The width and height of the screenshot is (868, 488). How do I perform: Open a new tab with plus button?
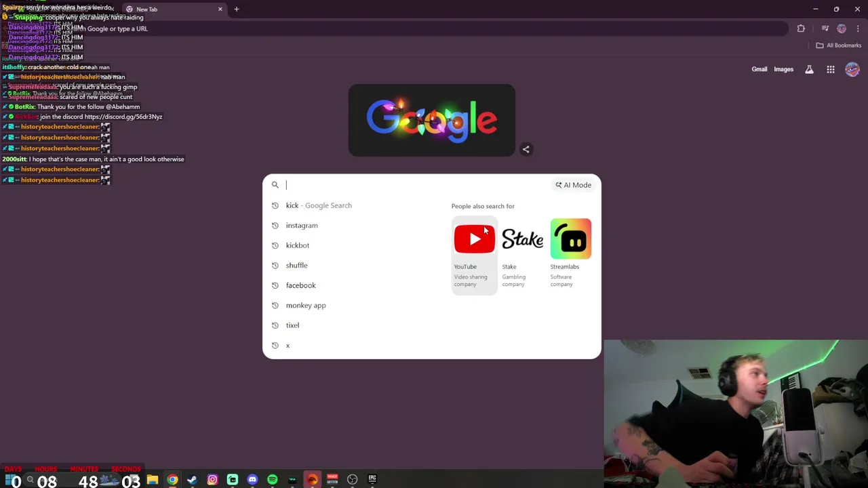pos(236,9)
